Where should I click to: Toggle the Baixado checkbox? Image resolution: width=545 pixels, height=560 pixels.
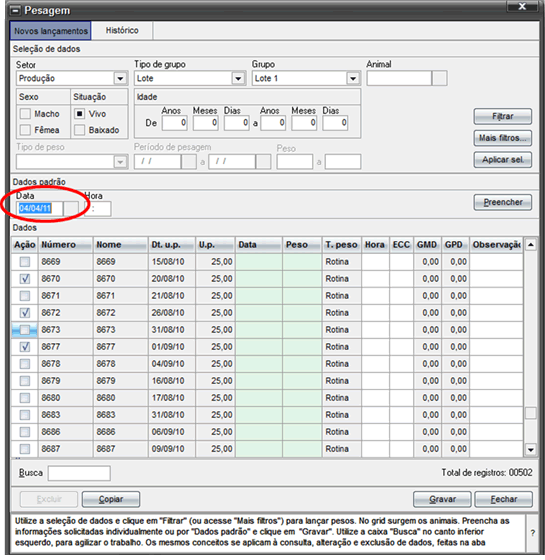[79, 130]
